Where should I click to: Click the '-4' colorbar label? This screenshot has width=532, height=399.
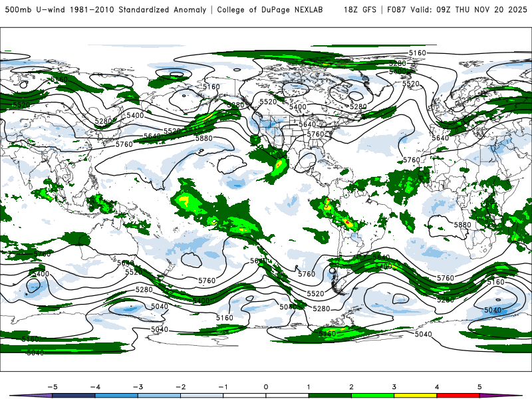pyautogui.click(x=95, y=387)
